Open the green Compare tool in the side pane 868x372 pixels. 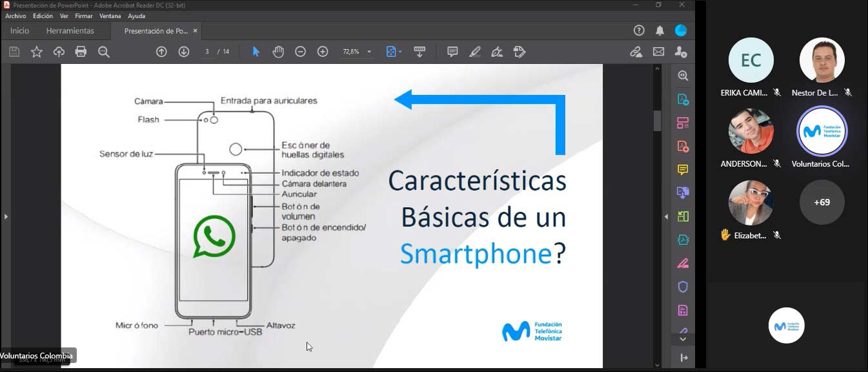pyautogui.click(x=683, y=216)
